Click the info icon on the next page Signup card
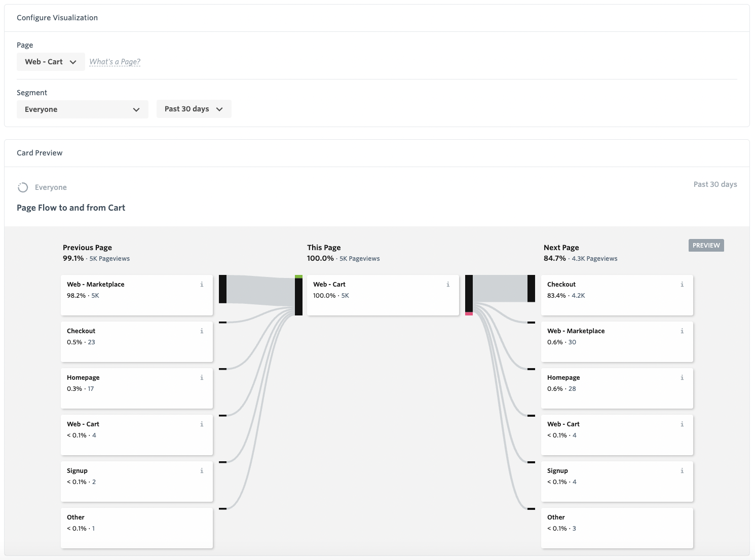Viewport: 755px width, 560px height. [682, 470]
